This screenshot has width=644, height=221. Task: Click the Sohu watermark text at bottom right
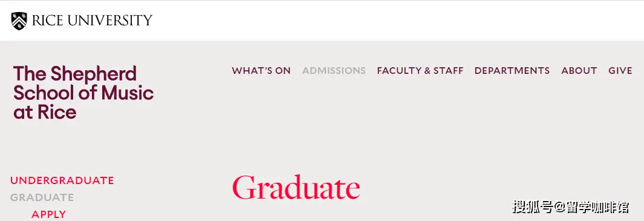coord(570,207)
